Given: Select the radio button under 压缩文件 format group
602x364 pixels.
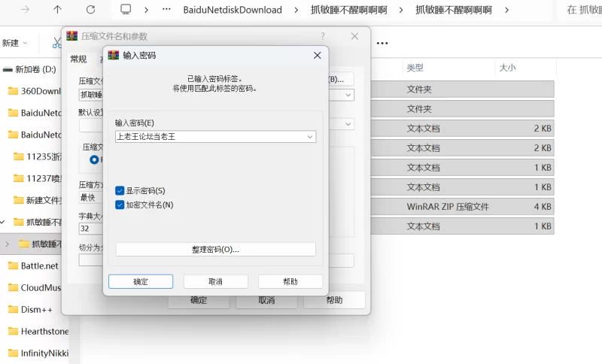Looking at the screenshot, I should tap(94, 159).
